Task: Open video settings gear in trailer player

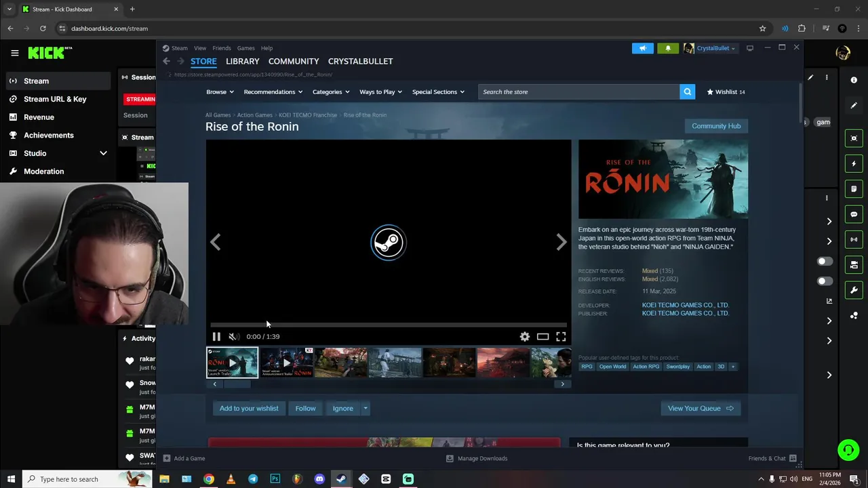Action: pyautogui.click(x=524, y=336)
